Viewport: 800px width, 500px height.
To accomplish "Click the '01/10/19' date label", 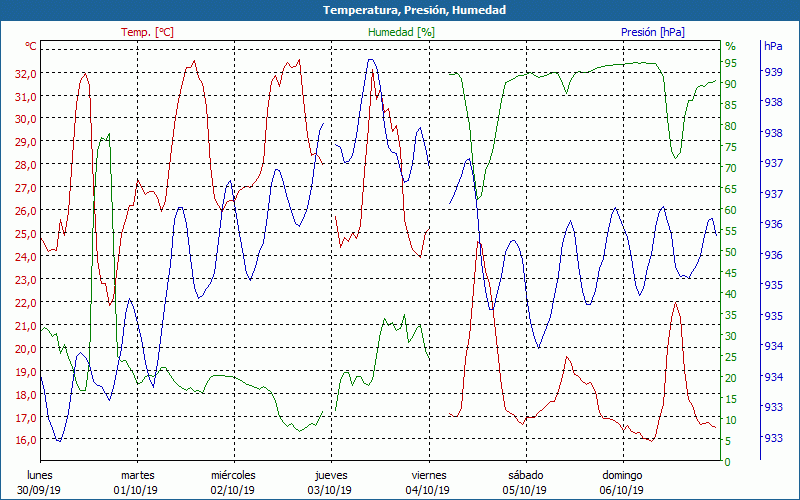I will (136, 490).
